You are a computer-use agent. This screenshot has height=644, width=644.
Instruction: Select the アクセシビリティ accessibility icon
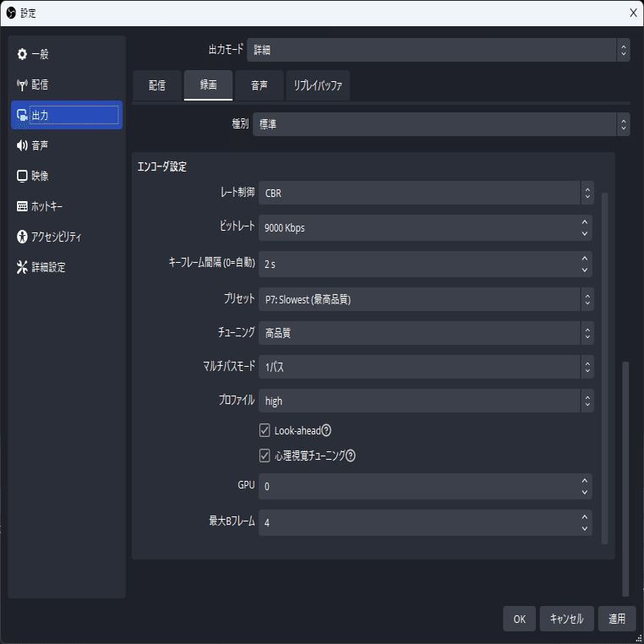[x=22, y=237]
